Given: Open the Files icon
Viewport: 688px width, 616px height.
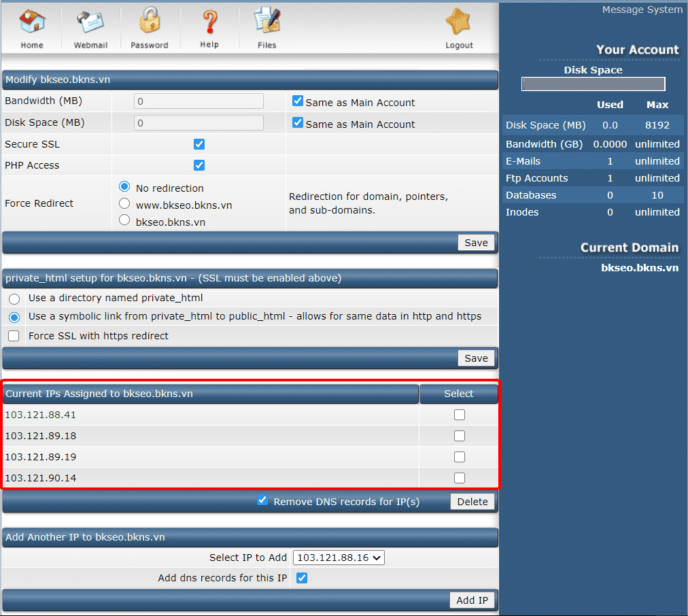Looking at the screenshot, I should [266, 20].
